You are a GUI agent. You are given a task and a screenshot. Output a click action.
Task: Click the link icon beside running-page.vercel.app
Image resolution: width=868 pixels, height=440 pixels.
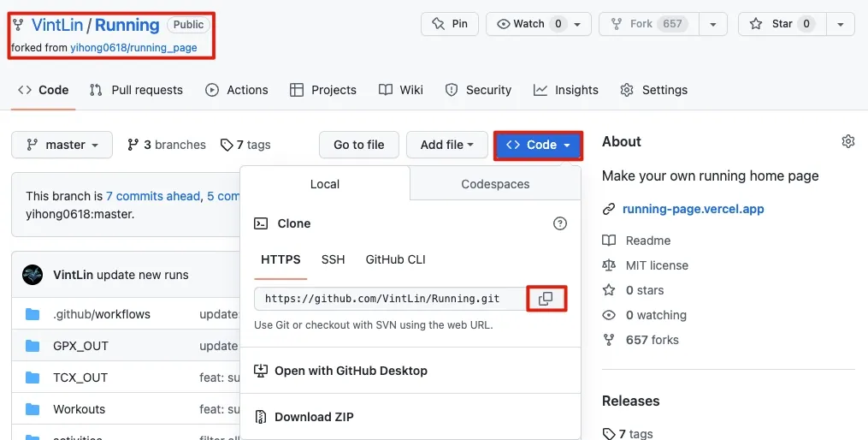coord(609,209)
